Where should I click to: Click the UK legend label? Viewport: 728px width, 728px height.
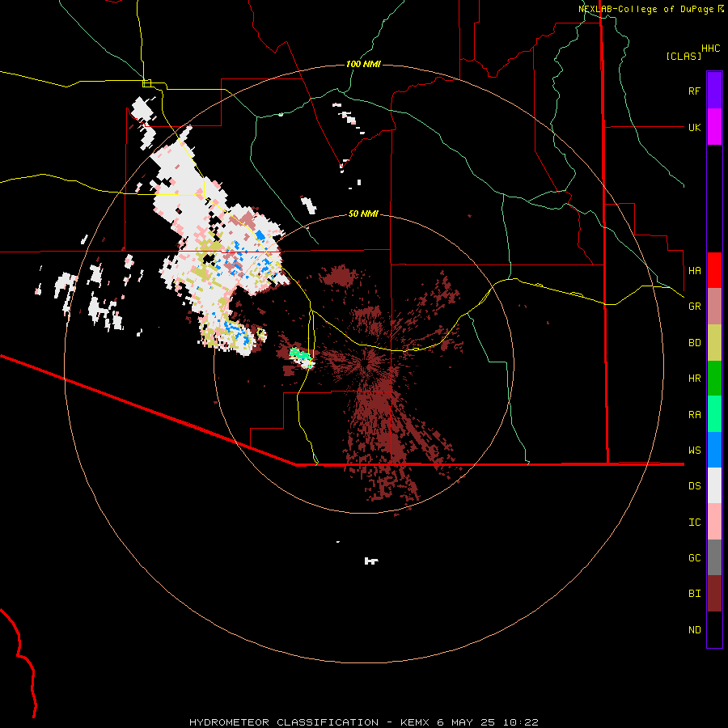tap(694, 127)
